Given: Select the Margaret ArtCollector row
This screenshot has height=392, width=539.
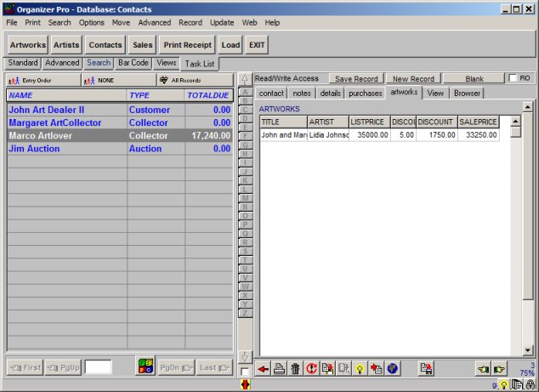Looking at the screenshot, I should [x=120, y=122].
